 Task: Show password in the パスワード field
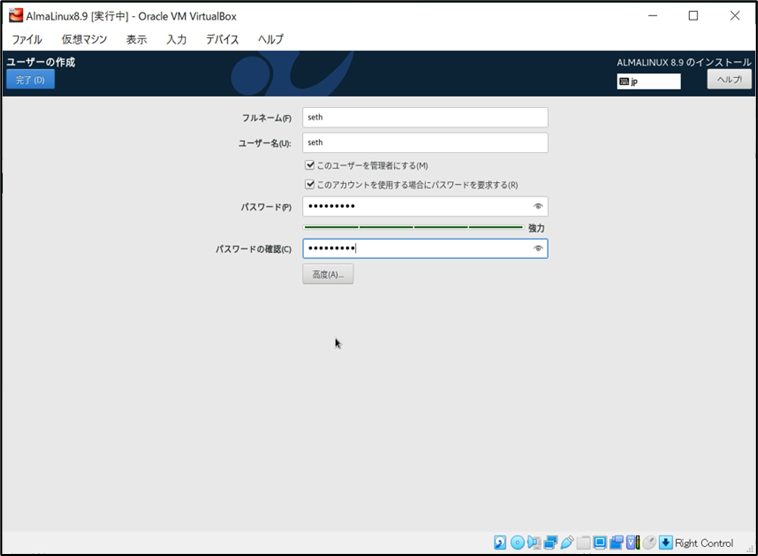coord(538,206)
